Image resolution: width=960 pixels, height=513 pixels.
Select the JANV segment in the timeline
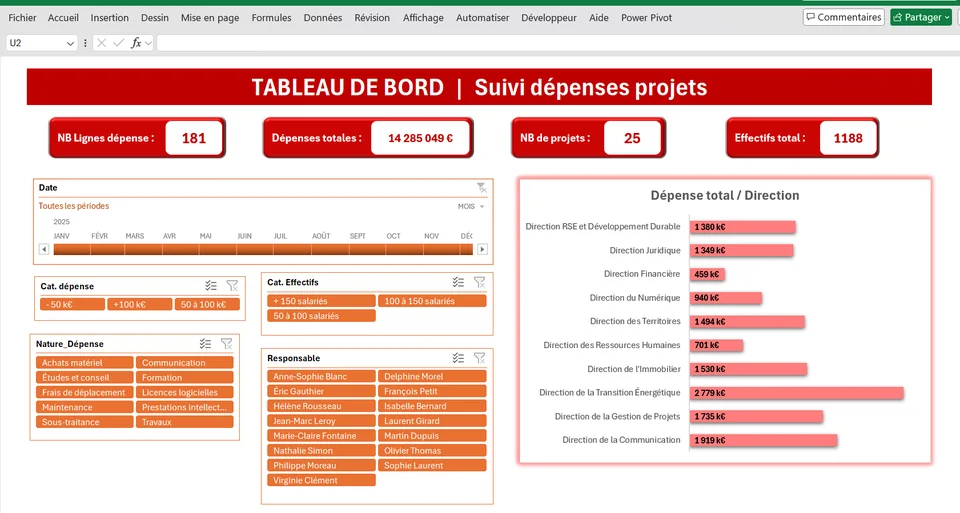click(72, 249)
